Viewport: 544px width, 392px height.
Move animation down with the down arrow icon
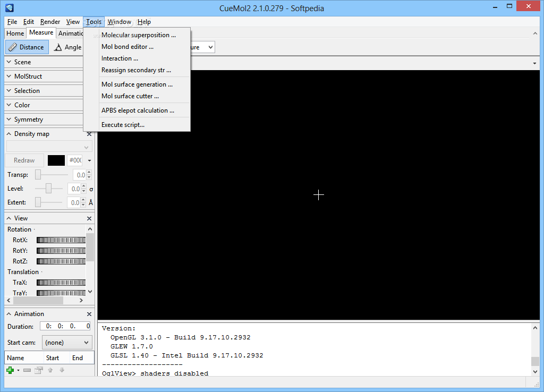coord(62,370)
